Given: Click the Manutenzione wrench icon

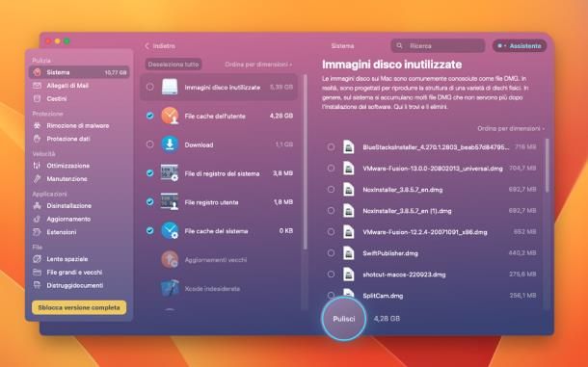Looking at the screenshot, I should 37,179.
